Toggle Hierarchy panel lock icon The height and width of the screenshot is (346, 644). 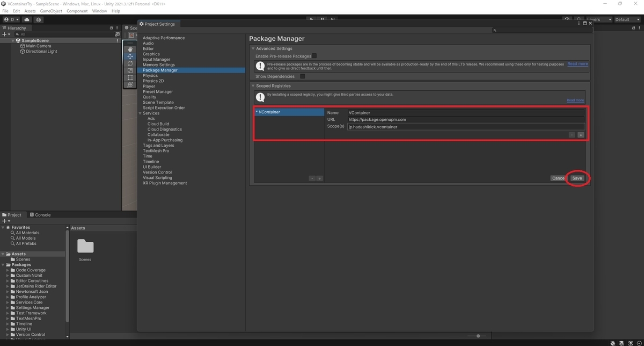coord(111,28)
